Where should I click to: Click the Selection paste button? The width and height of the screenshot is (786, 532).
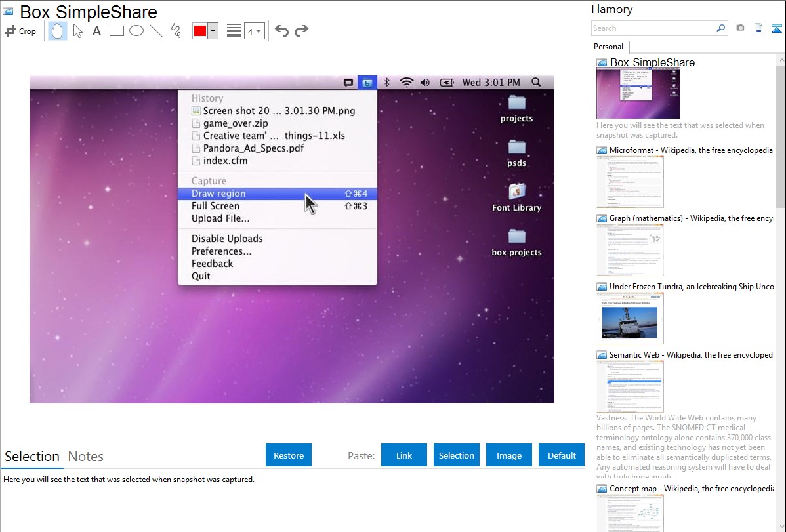[457, 455]
